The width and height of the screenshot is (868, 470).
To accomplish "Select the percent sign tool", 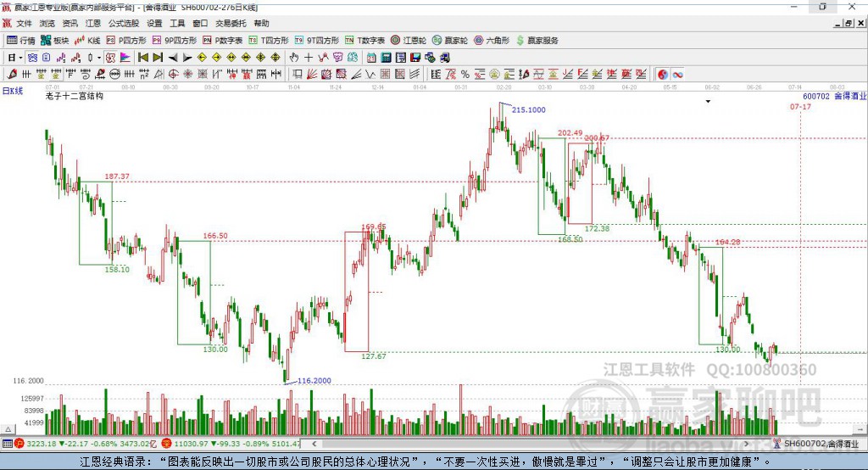I will (x=465, y=74).
